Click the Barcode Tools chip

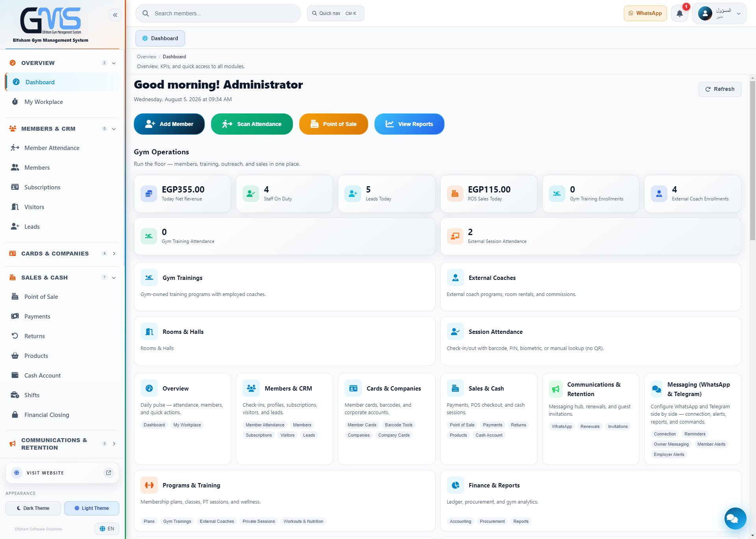pos(398,425)
